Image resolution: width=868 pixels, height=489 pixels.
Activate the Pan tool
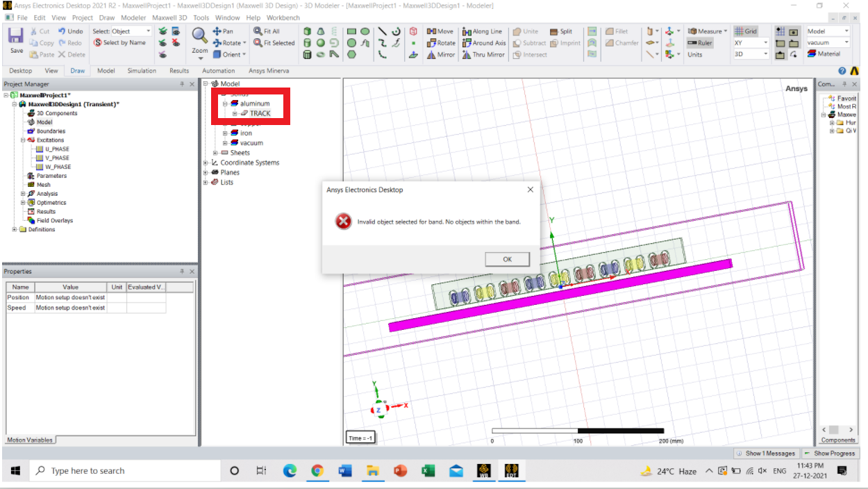pos(223,31)
